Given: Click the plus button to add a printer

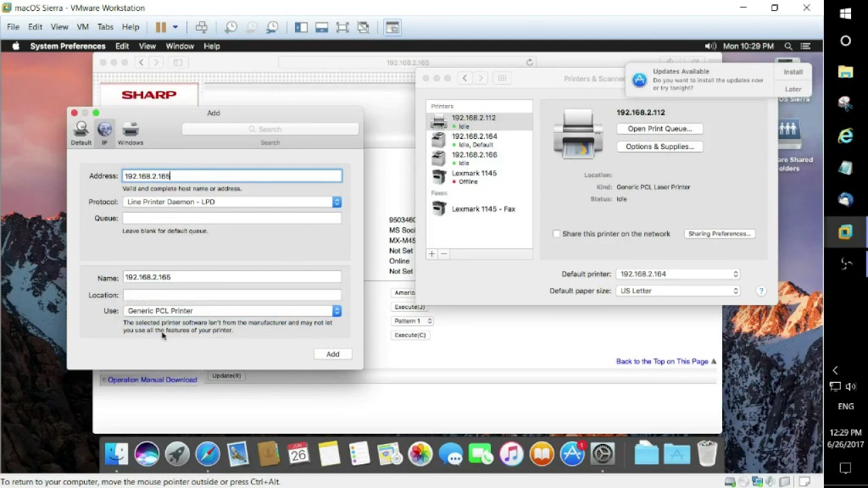Looking at the screenshot, I should [432, 253].
